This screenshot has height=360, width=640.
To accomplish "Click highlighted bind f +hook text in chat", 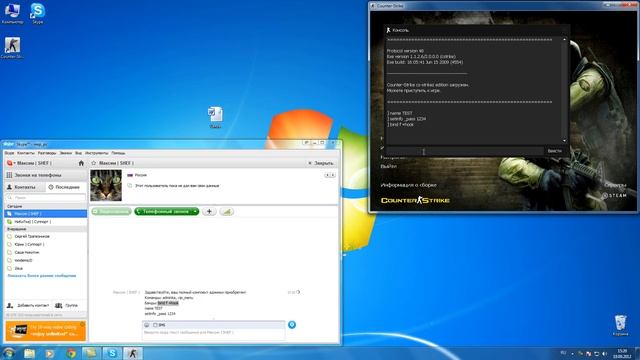I will (x=168, y=303).
